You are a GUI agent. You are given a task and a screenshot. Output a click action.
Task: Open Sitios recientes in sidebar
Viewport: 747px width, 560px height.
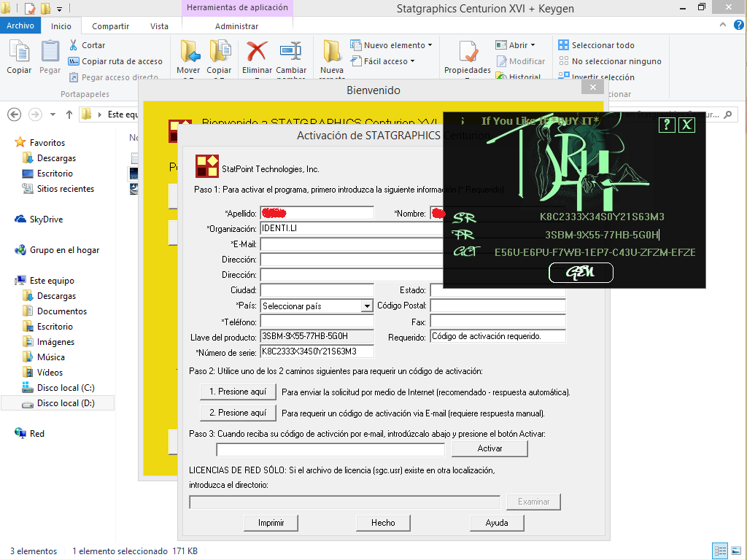pyautogui.click(x=58, y=189)
